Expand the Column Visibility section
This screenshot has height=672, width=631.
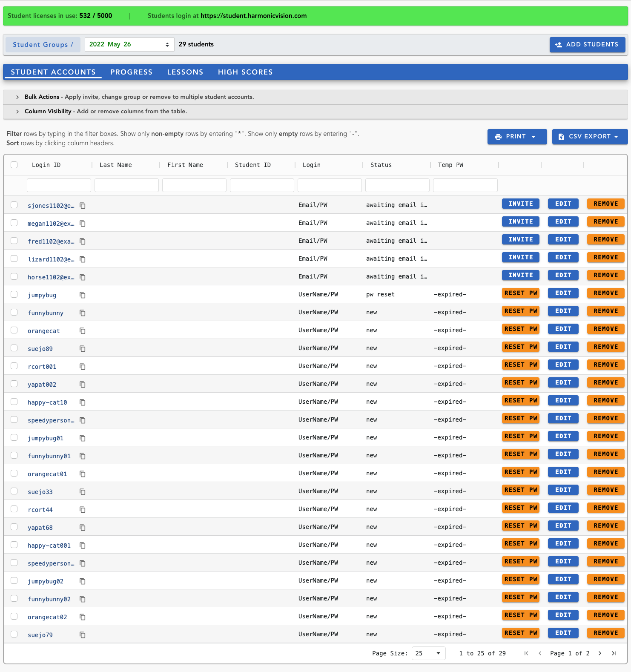[315, 112]
